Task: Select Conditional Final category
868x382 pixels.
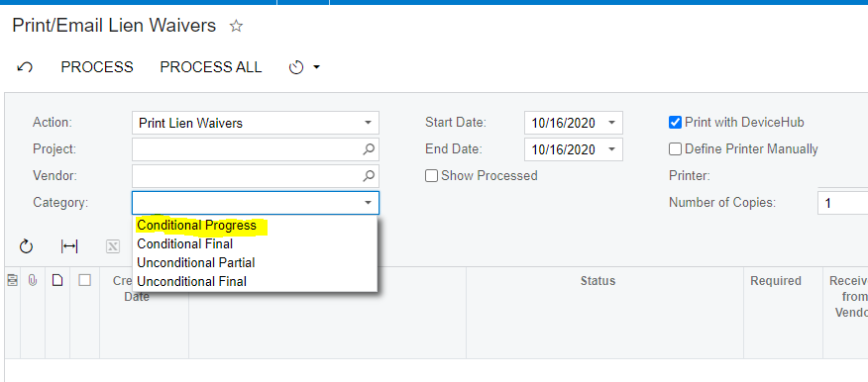Action: (185, 243)
